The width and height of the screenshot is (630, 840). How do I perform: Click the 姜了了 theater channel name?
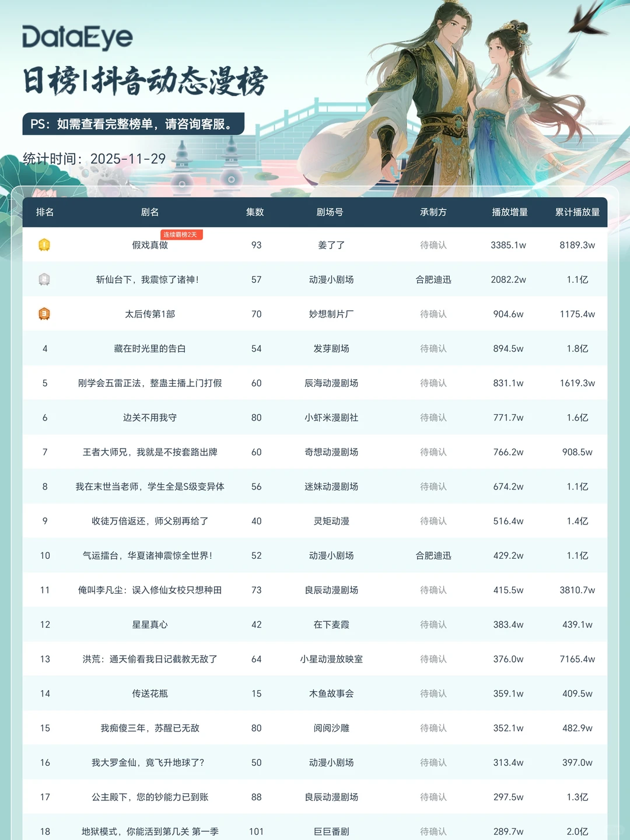(331, 246)
